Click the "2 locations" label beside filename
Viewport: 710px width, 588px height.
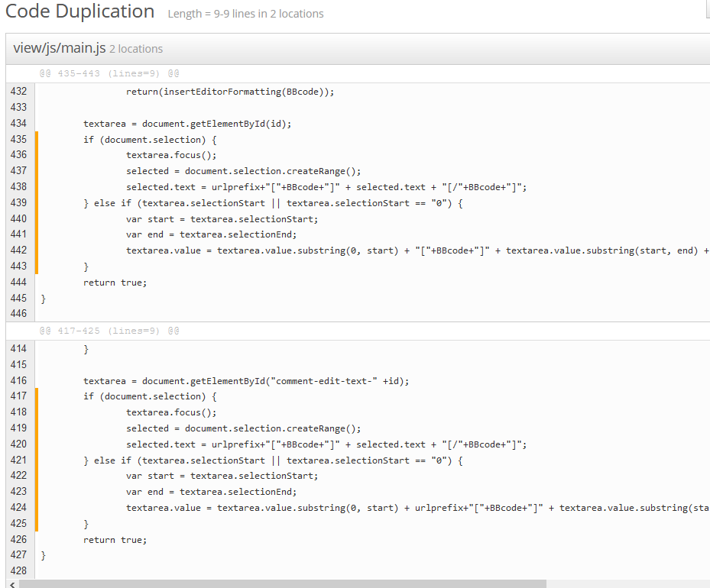tap(136, 49)
